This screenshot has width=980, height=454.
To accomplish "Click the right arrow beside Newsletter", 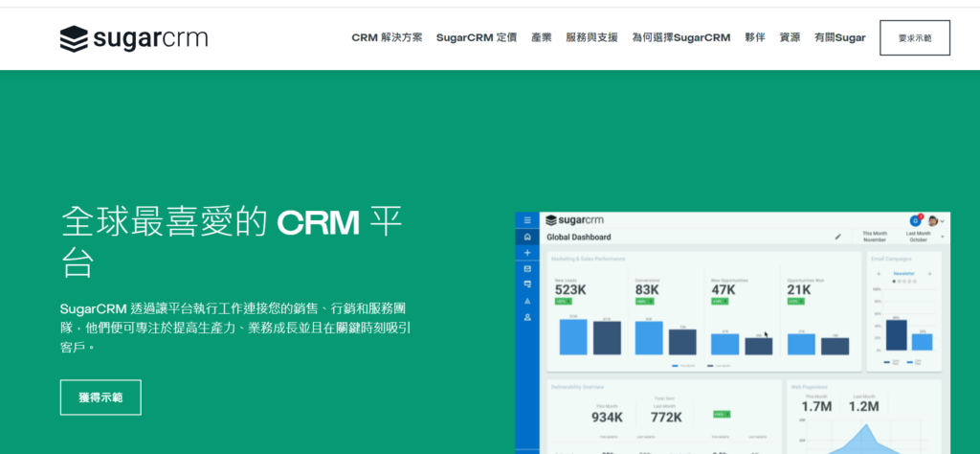I will (x=929, y=274).
